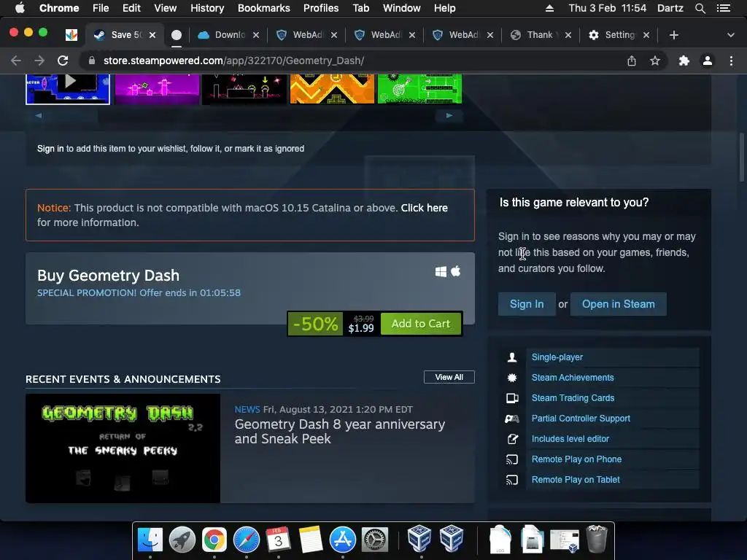This screenshot has height=560, width=747.
Task: Click Remote Play on Tablet link
Action: point(576,480)
